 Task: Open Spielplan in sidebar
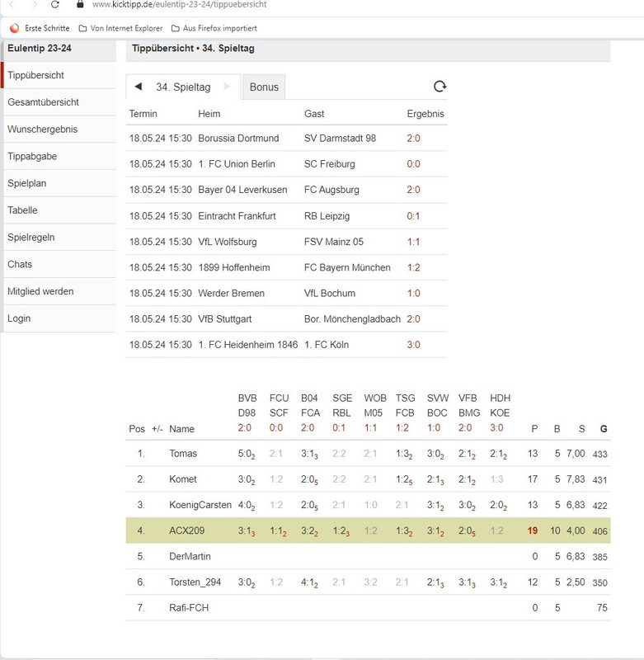coord(59,183)
